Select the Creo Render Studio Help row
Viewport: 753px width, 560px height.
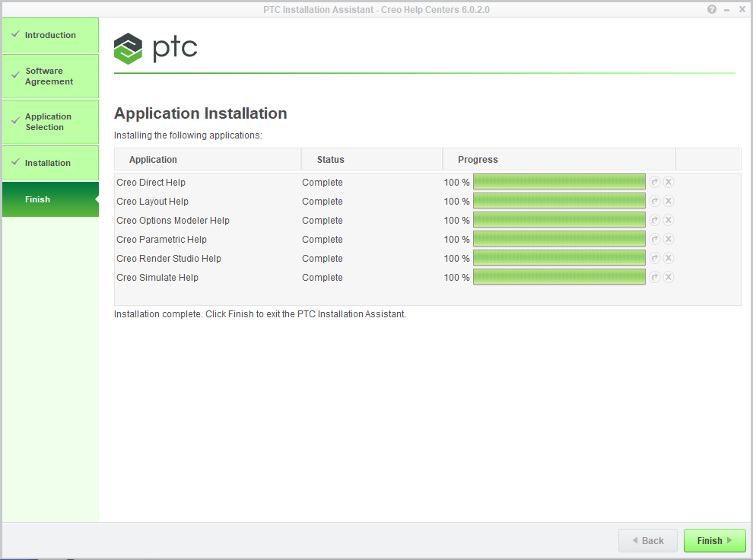169,259
